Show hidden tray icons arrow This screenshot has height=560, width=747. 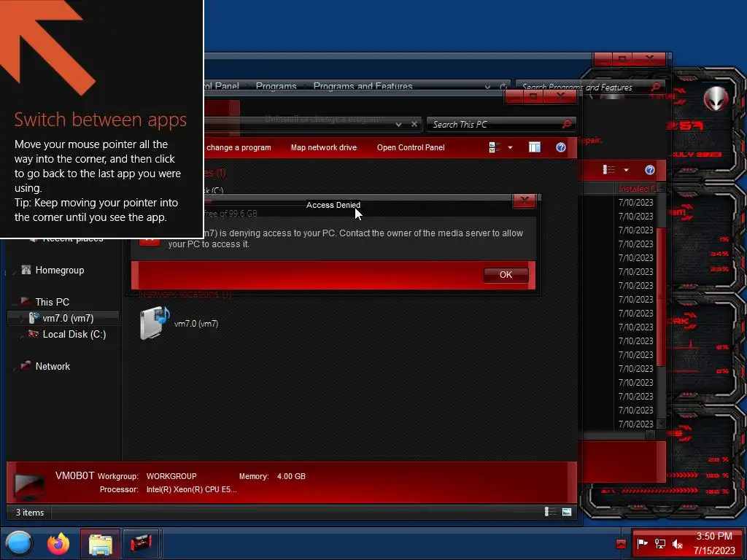point(621,544)
